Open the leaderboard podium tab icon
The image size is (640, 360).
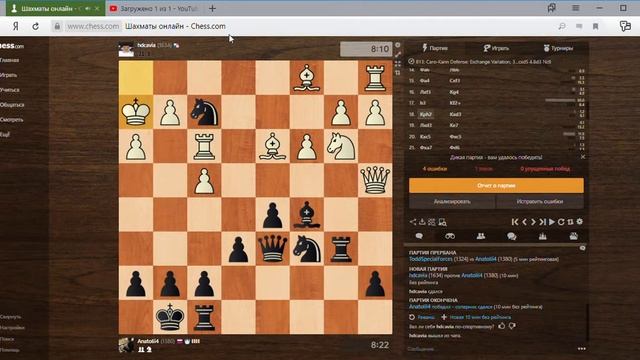coord(542,236)
